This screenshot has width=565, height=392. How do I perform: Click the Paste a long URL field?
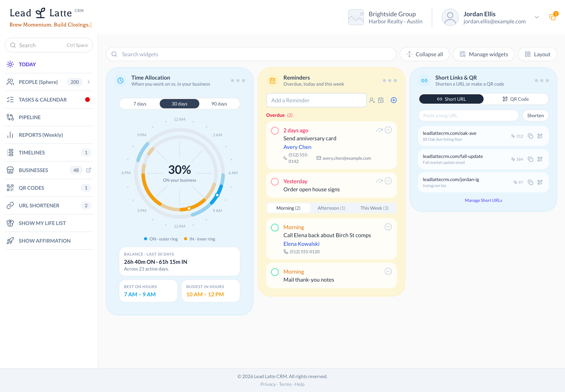[468, 116]
